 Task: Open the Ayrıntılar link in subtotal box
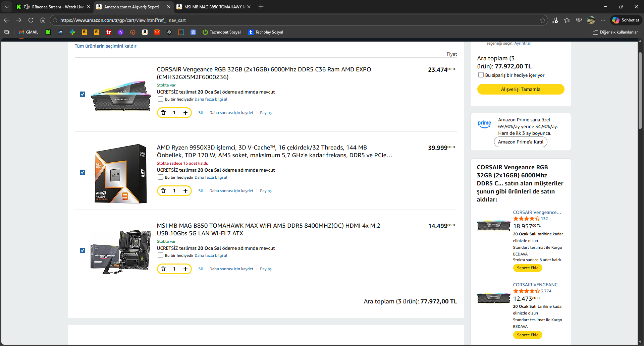(x=523, y=43)
